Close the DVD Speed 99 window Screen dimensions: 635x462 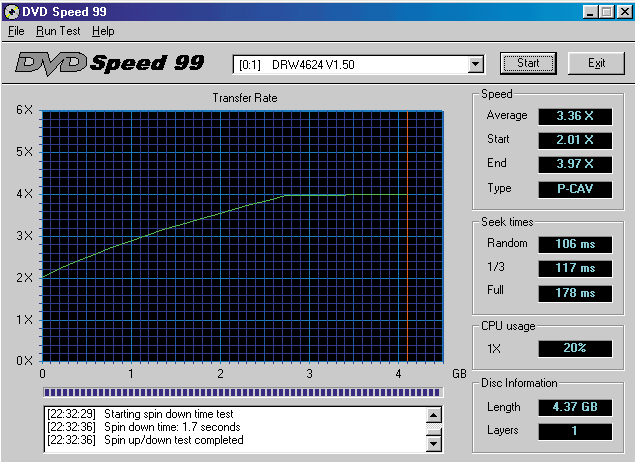click(x=624, y=12)
